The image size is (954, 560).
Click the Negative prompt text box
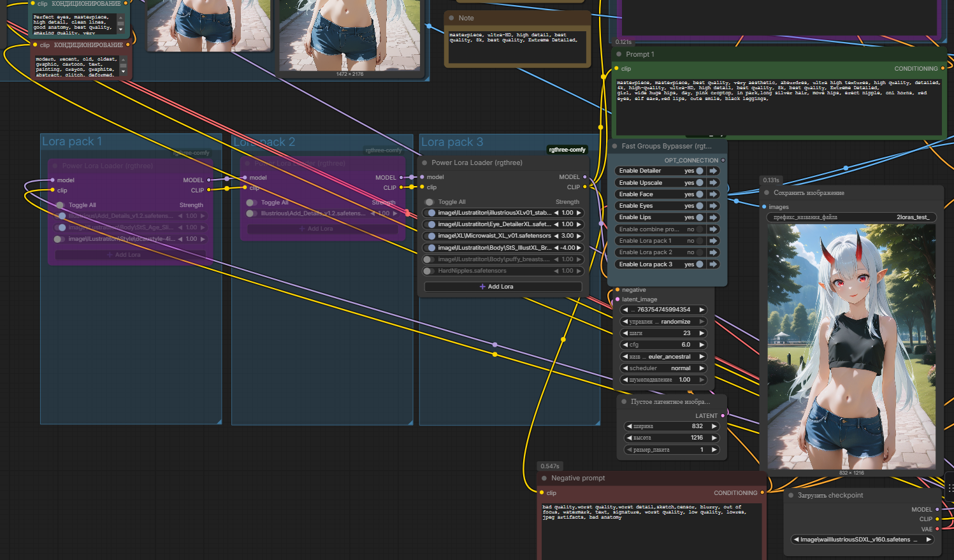coord(650,529)
